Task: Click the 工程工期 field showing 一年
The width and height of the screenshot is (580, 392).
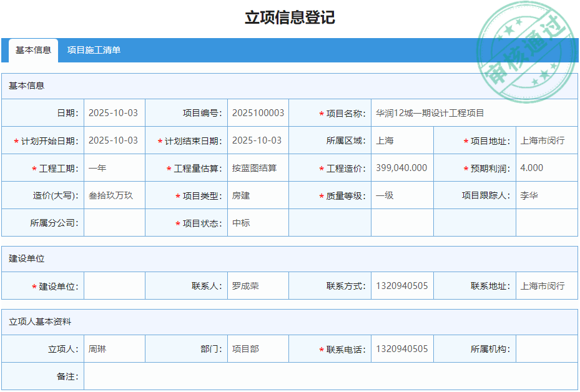Action: click(114, 168)
